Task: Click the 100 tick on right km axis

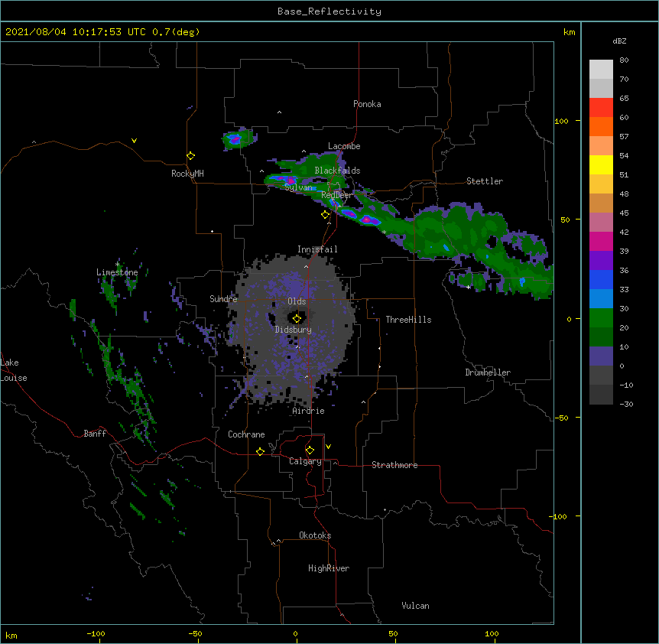Action: [x=561, y=122]
